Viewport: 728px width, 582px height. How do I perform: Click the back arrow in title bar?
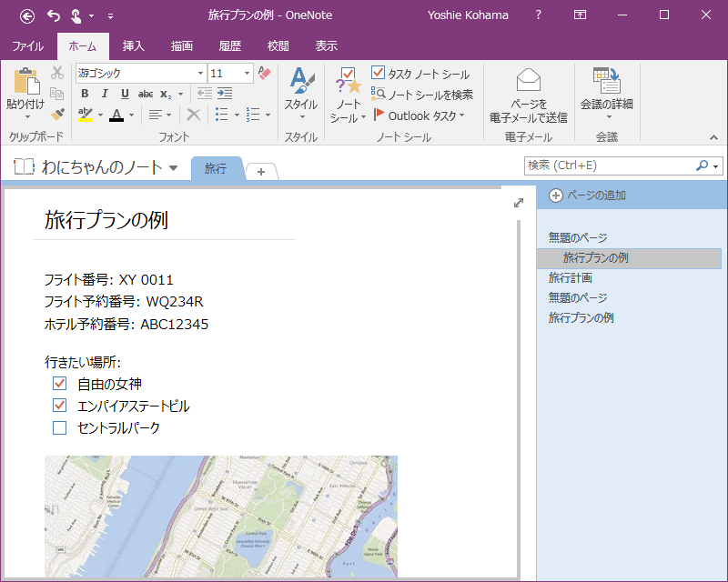[x=27, y=15]
